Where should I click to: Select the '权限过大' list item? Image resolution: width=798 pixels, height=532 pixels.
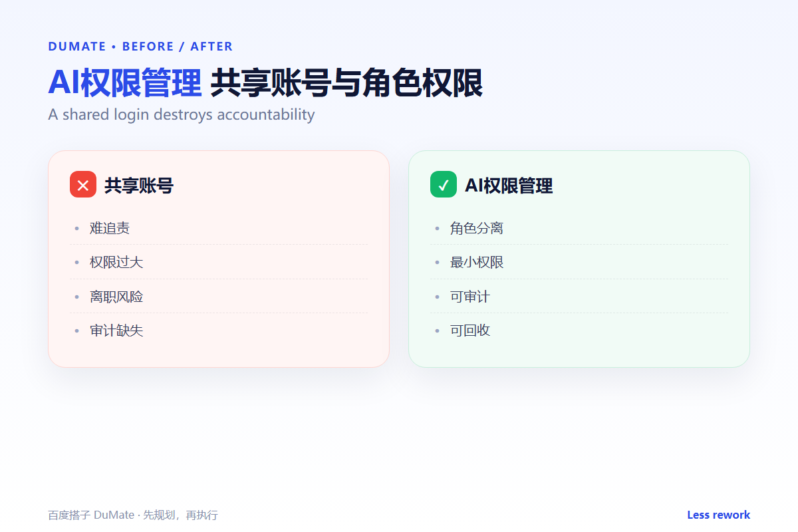[x=219, y=262]
